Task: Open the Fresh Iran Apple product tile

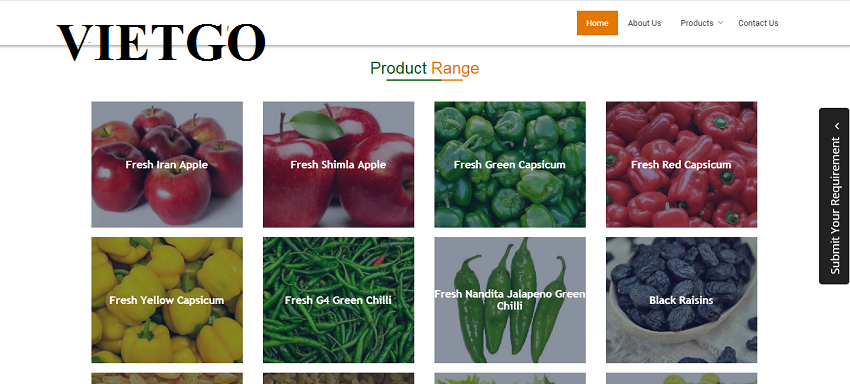Action: tap(167, 164)
